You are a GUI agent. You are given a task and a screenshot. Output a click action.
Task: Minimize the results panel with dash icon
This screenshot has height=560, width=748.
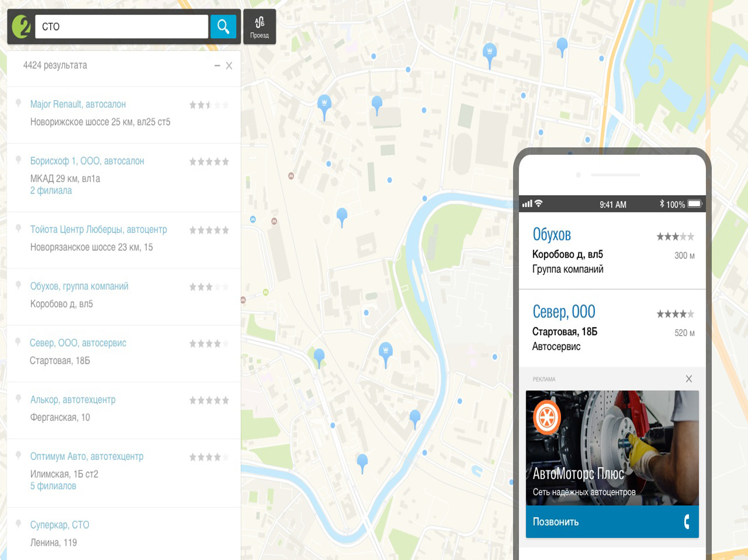(217, 66)
